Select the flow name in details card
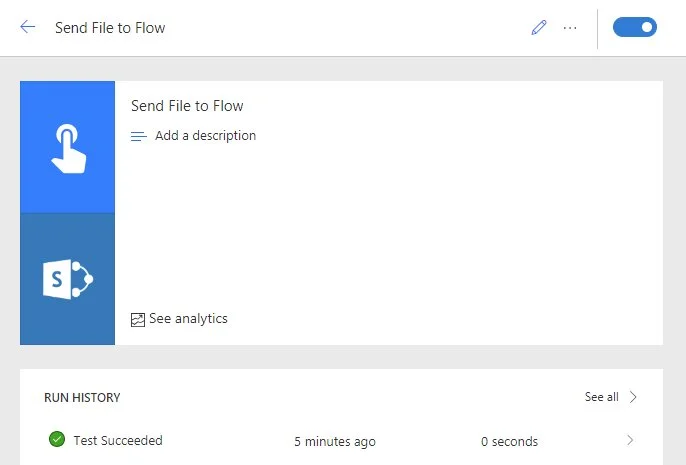This screenshot has width=686, height=465. pos(187,106)
